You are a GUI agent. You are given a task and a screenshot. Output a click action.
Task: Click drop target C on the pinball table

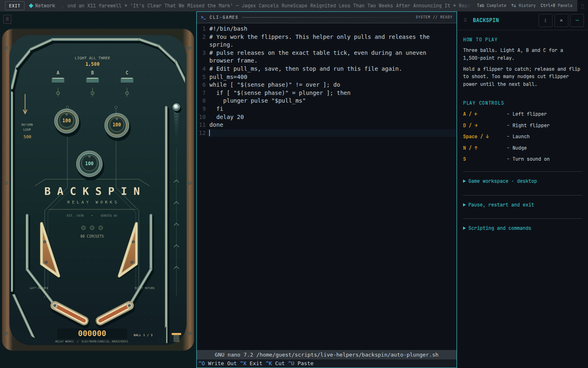(127, 80)
